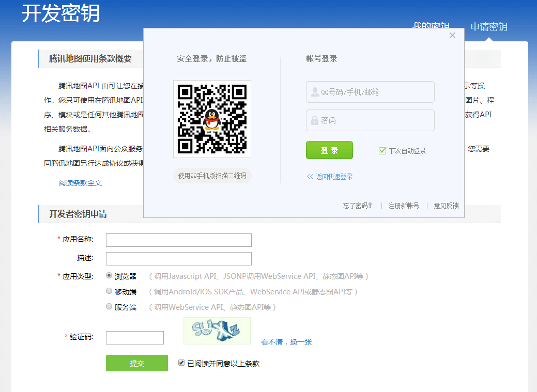Open the 忘了密码? link

click(357, 206)
